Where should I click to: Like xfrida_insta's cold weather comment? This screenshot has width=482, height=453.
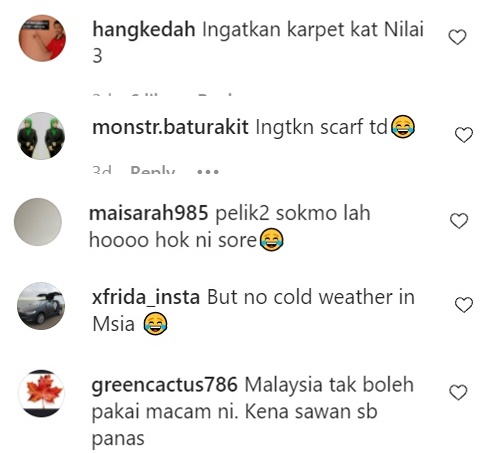[464, 305]
